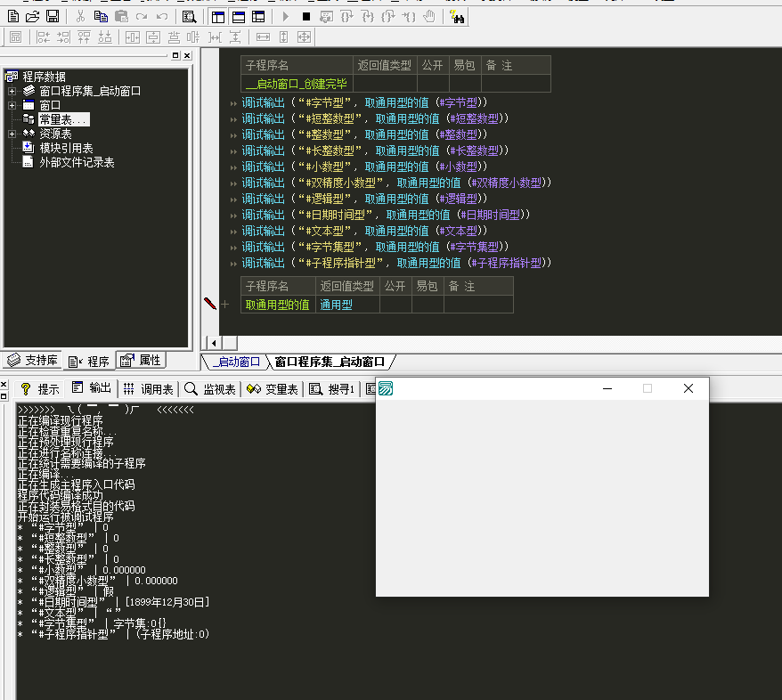
Task: Click the Center Horizontally in window icon
Action: coord(133,37)
